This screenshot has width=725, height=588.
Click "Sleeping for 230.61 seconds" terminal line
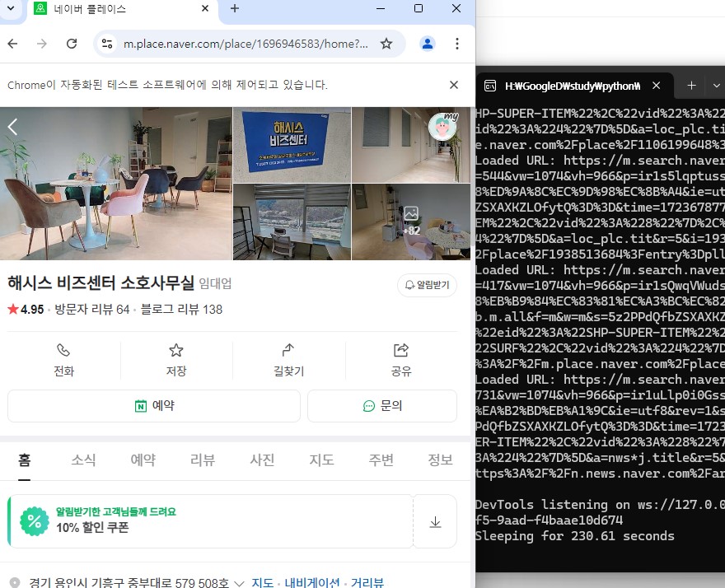pyautogui.click(x=574, y=536)
